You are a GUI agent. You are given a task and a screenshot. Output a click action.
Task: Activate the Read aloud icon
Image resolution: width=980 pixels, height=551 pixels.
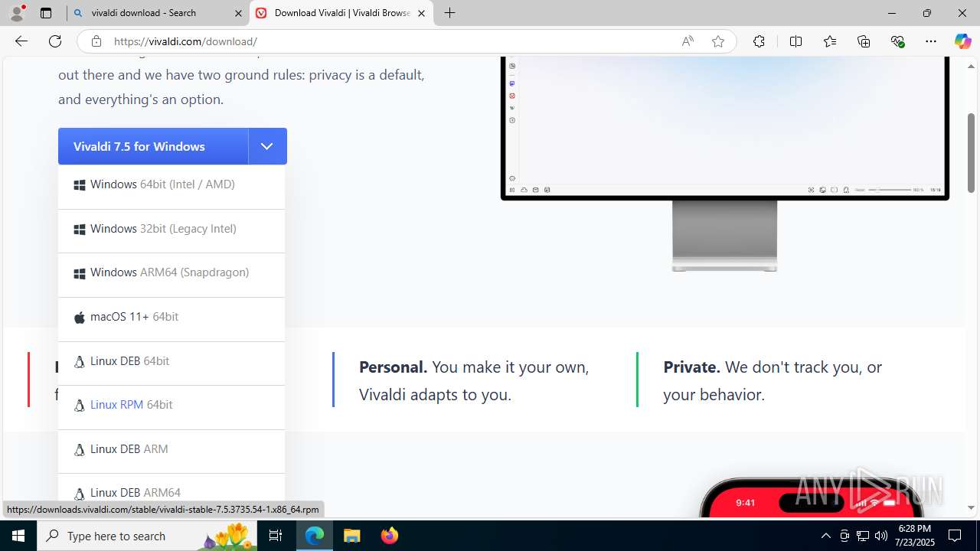pos(688,41)
